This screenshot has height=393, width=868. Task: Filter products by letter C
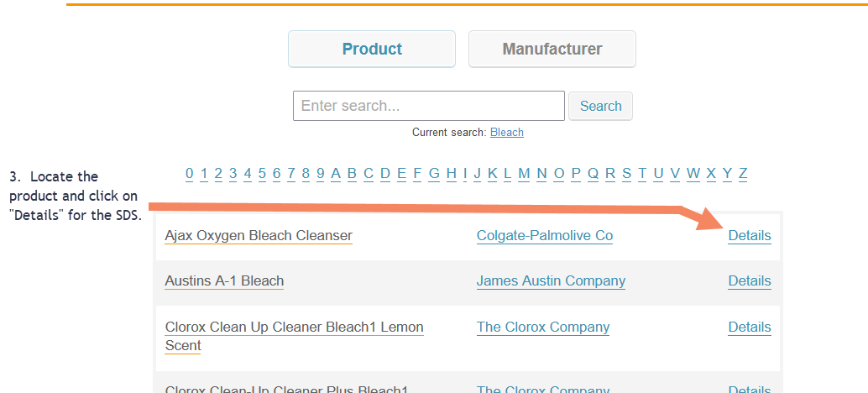(x=369, y=174)
